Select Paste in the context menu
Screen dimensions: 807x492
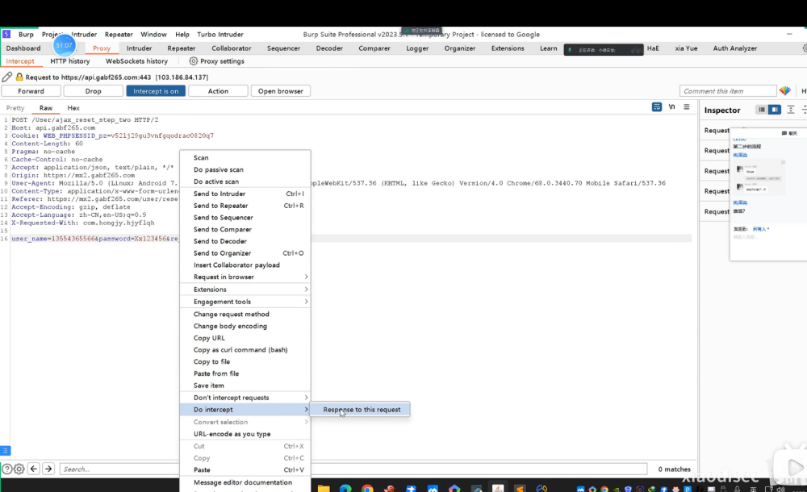pyautogui.click(x=245, y=469)
